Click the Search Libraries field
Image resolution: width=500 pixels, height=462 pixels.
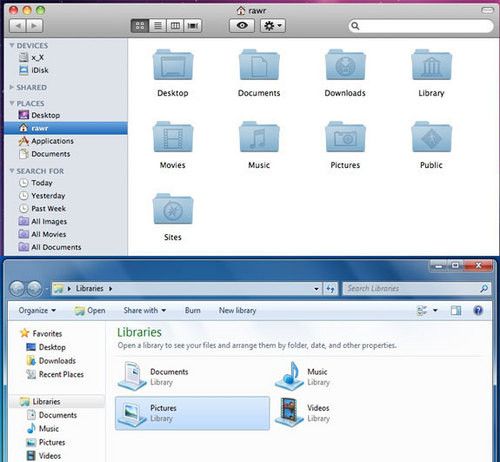tap(417, 289)
